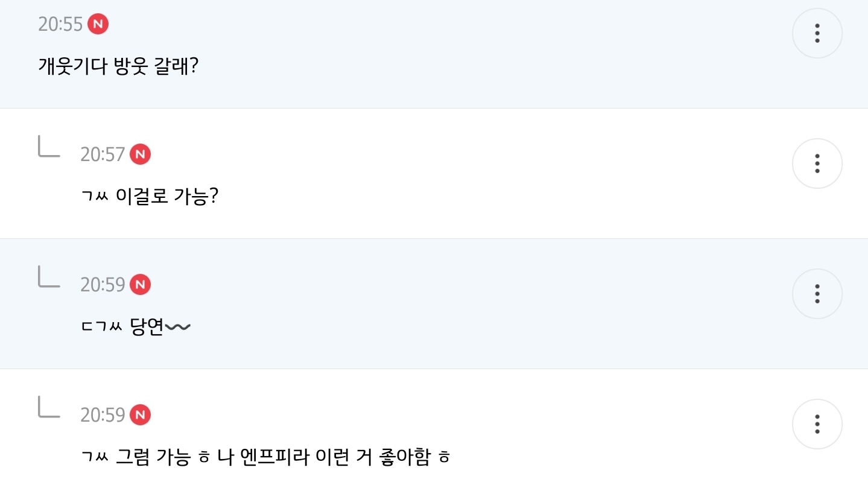Click the N badge beside the 20:57 reply

[141, 154]
